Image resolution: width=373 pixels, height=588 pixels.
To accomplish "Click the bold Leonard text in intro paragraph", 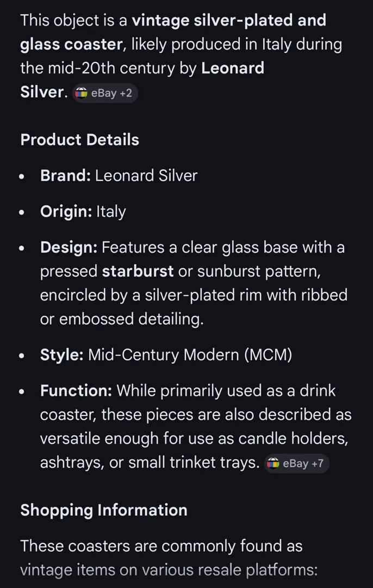I will pos(233,68).
